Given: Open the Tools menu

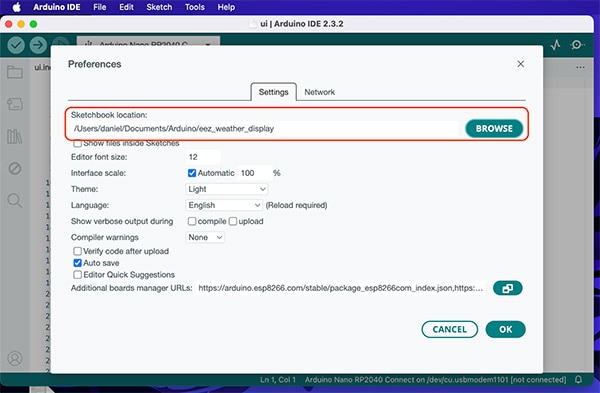Looking at the screenshot, I should [x=195, y=7].
